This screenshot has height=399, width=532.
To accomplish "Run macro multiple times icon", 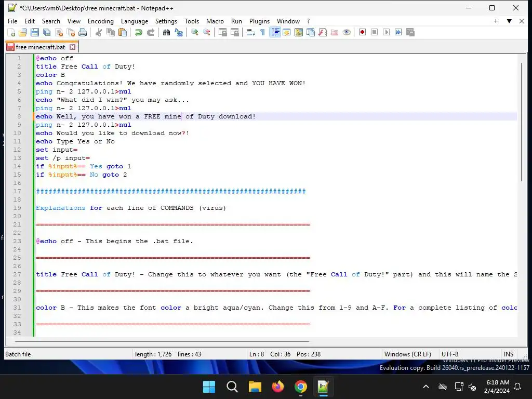I will [x=398, y=32].
